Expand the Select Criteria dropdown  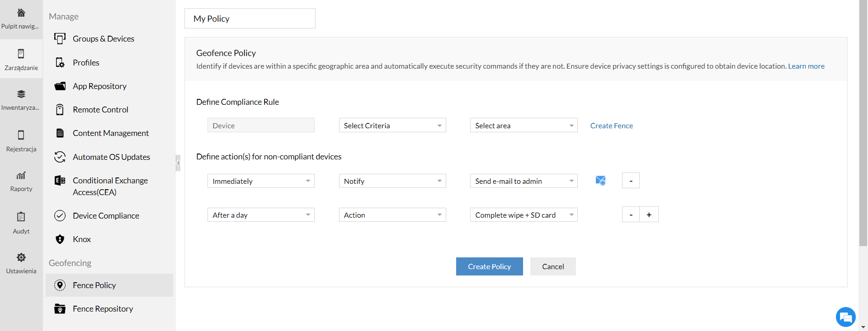(x=392, y=126)
